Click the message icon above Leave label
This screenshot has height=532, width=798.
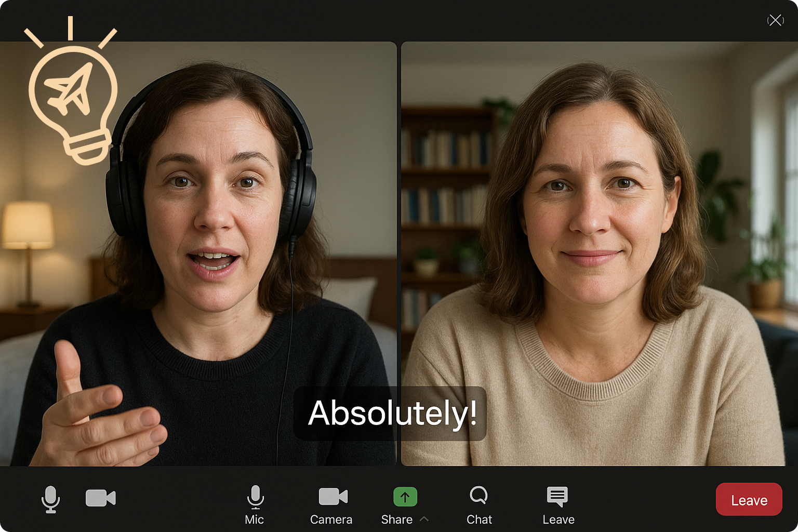[557, 497]
